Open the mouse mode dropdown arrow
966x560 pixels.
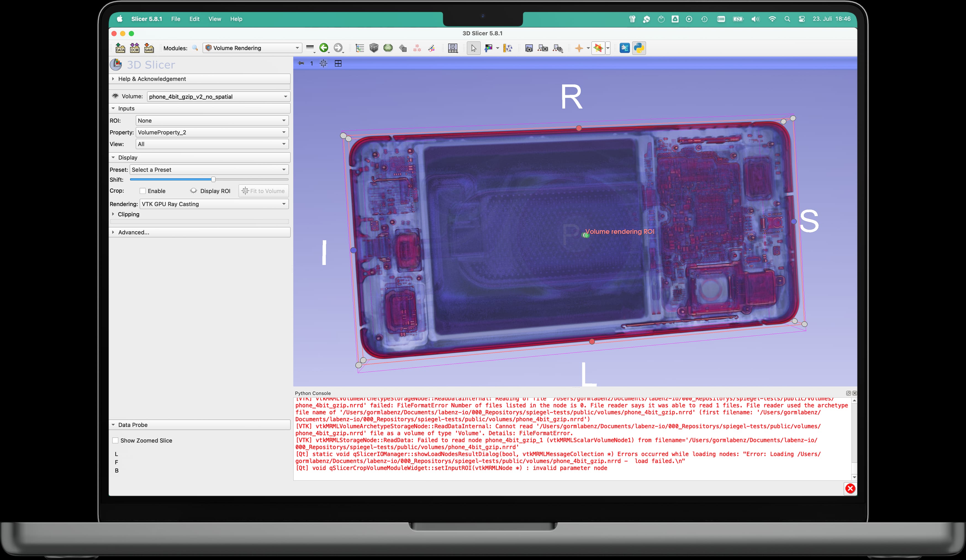[x=498, y=48]
